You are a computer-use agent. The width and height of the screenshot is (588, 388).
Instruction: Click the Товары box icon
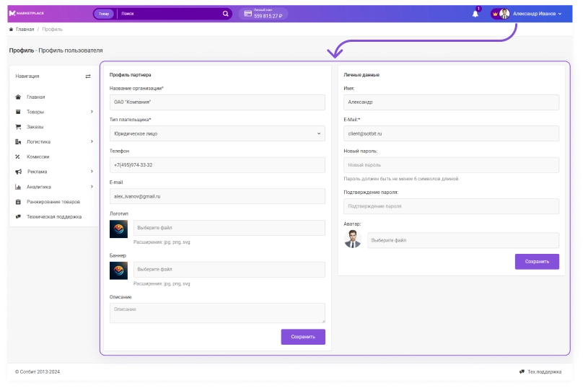pos(18,112)
